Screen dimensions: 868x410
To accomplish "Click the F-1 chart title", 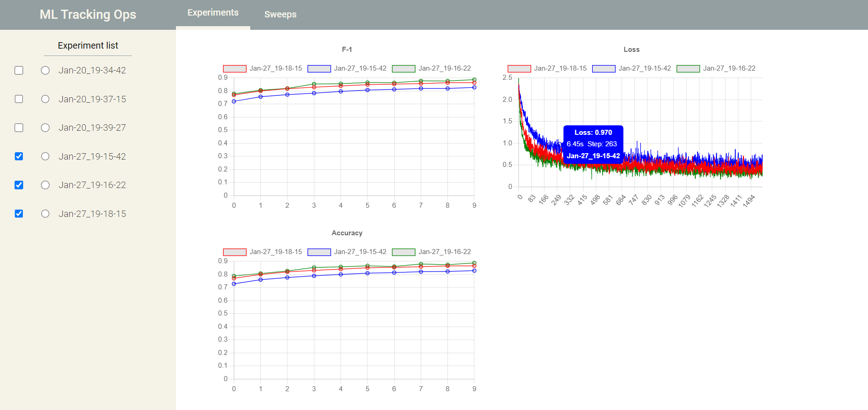I will tap(347, 49).
